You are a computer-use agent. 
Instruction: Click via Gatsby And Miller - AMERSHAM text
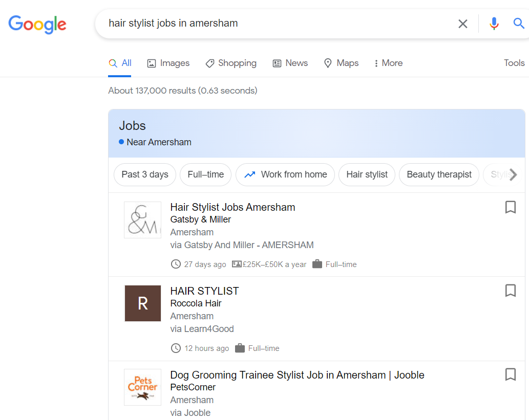[x=242, y=245]
